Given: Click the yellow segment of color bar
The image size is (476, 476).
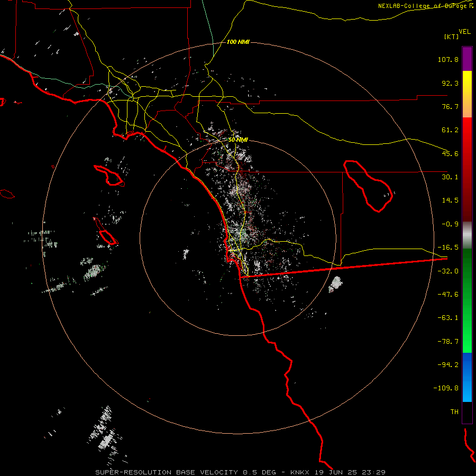Looking at the screenshot, I should click(467, 94).
